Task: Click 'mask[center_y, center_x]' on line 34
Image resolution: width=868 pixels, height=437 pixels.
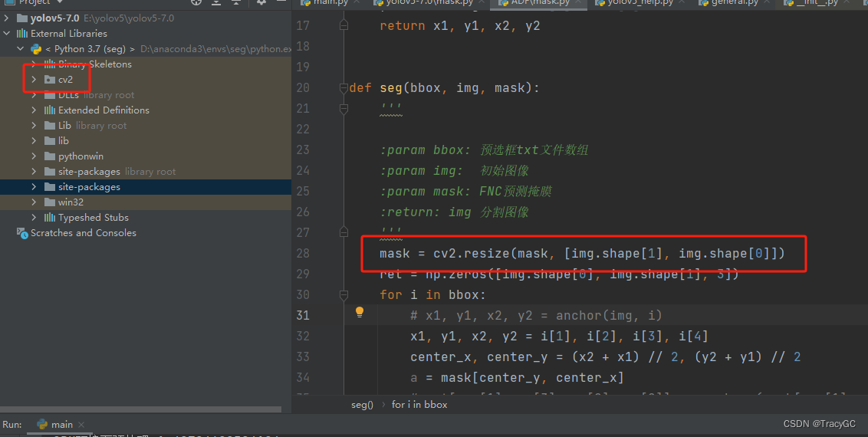Action: click(532, 378)
